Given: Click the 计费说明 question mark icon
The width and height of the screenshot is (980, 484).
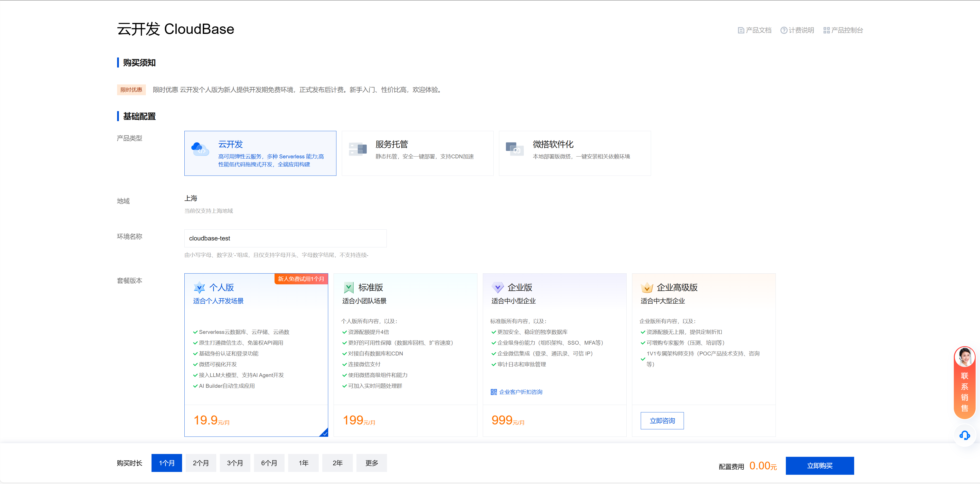Looking at the screenshot, I should [x=784, y=31].
